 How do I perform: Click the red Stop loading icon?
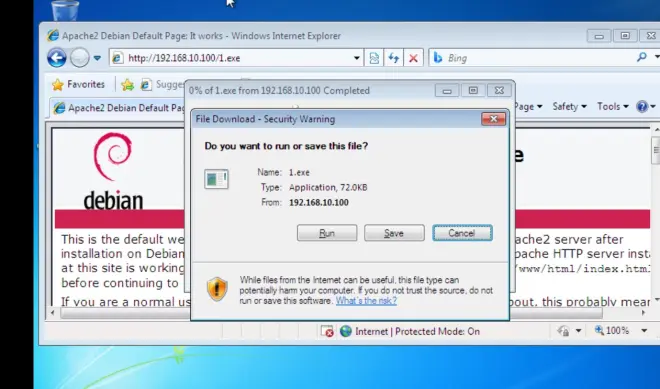tap(413, 58)
